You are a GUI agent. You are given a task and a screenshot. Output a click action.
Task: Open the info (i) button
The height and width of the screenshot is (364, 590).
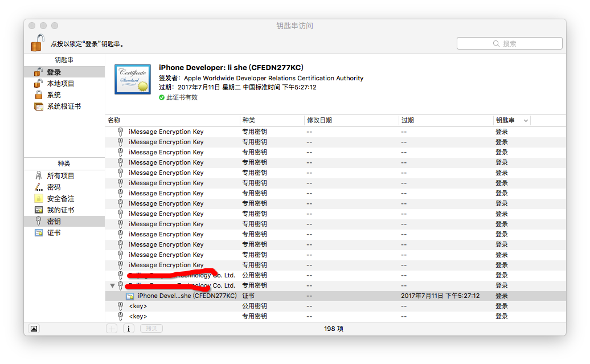(x=129, y=329)
